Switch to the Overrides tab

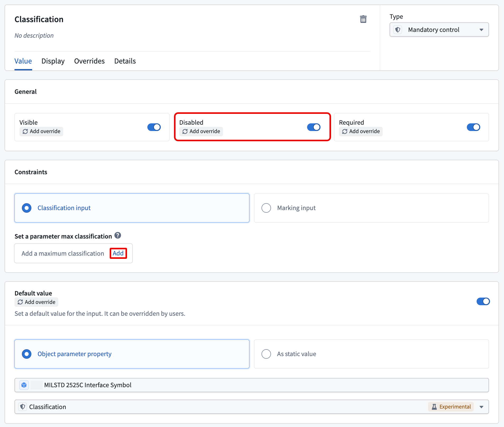point(89,61)
